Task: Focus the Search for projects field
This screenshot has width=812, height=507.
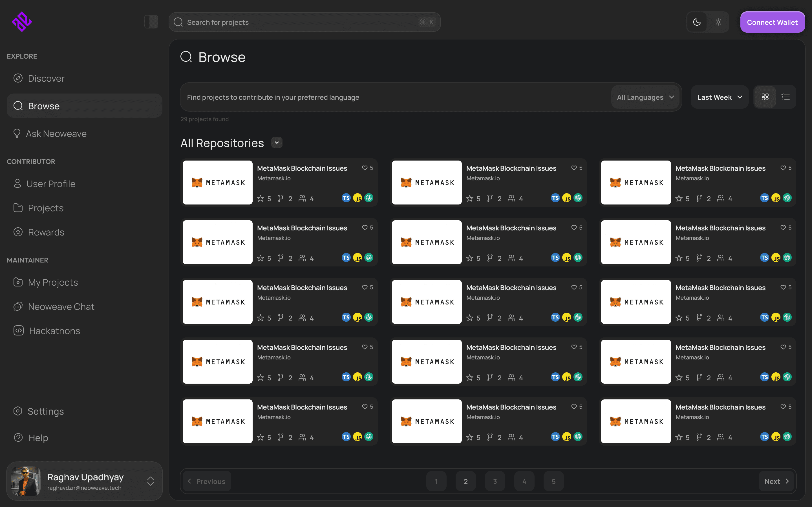Action: coord(302,22)
